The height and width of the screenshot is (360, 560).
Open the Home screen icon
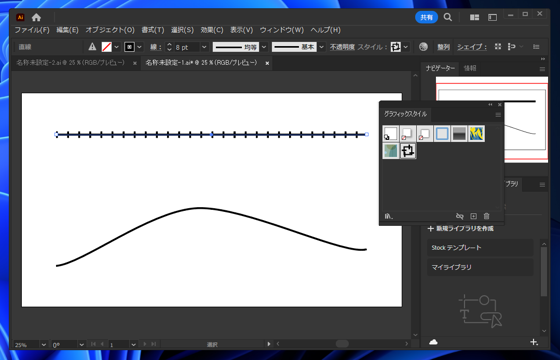[36, 17]
